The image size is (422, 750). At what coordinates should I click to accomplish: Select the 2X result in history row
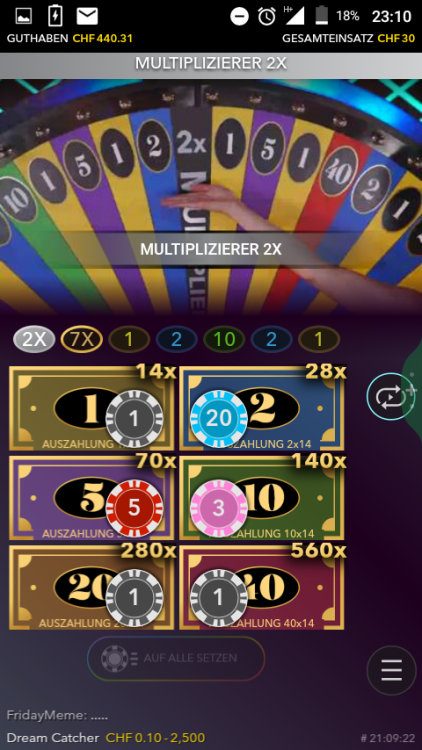coord(34,339)
